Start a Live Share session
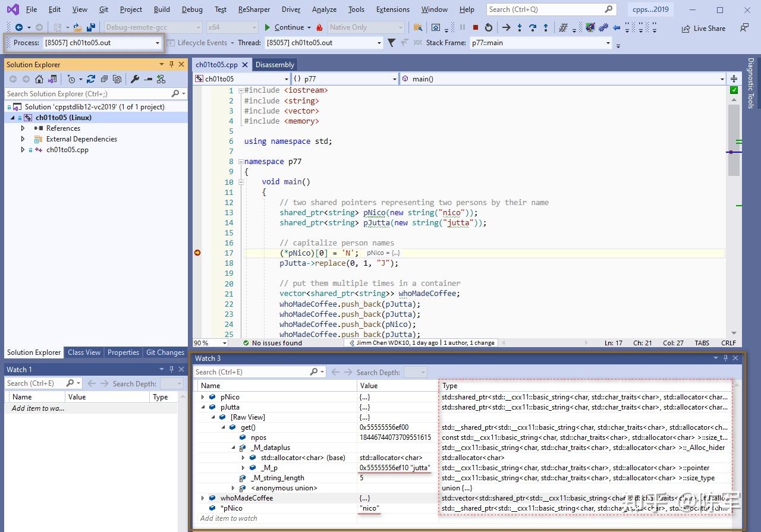Screen dimensions: 761x532 tap(703, 28)
